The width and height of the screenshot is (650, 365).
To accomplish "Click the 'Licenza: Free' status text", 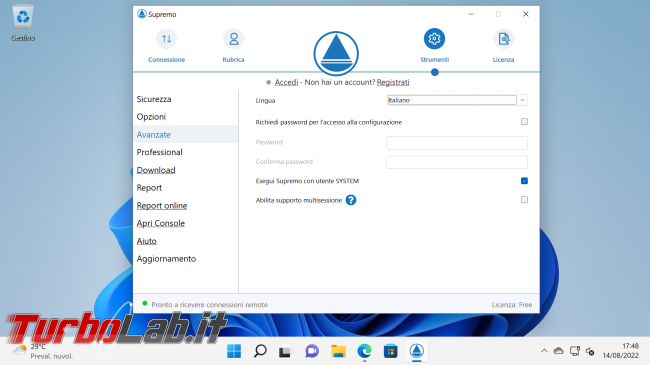I will tap(512, 304).
